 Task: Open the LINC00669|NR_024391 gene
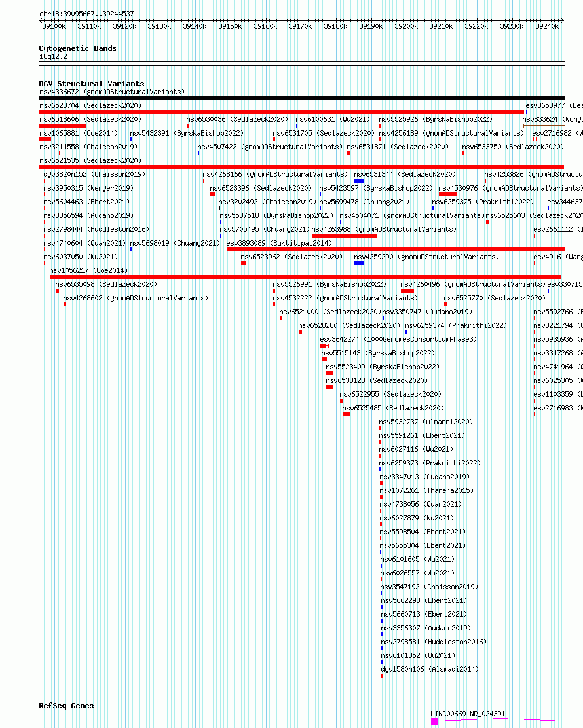pyautogui.click(x=468, y=714)
